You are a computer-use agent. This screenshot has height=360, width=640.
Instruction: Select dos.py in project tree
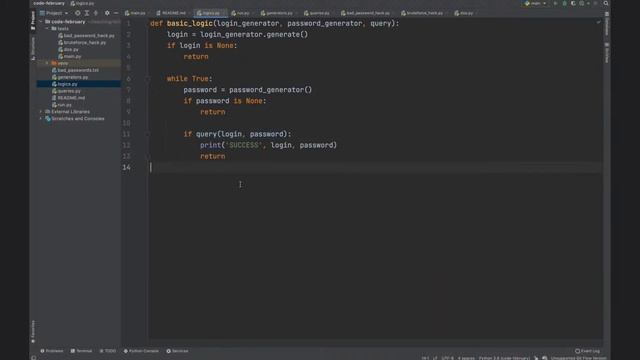(68, 49)
